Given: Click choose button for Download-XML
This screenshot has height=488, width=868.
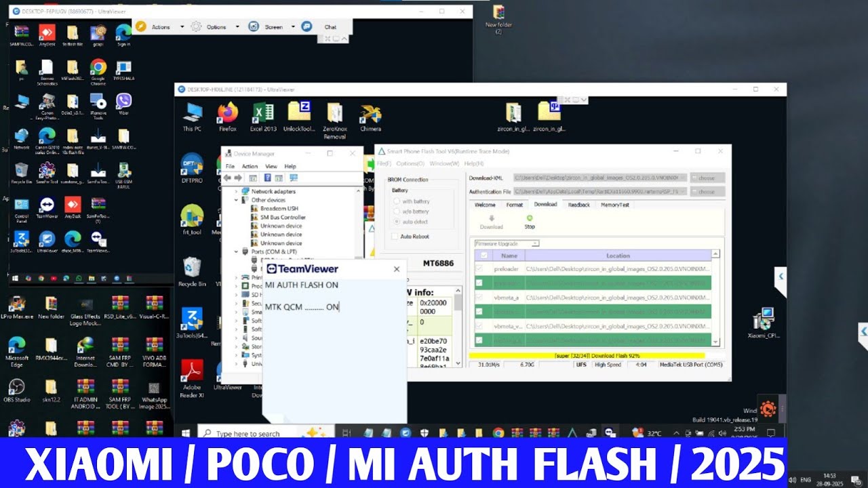Looking at the screenshot, I should tap(707, 178).
